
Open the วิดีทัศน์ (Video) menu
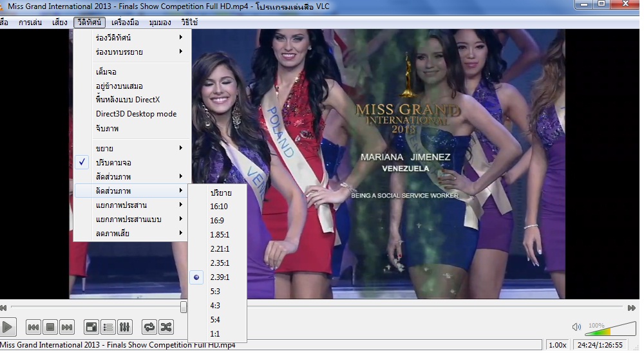(90, 22)
